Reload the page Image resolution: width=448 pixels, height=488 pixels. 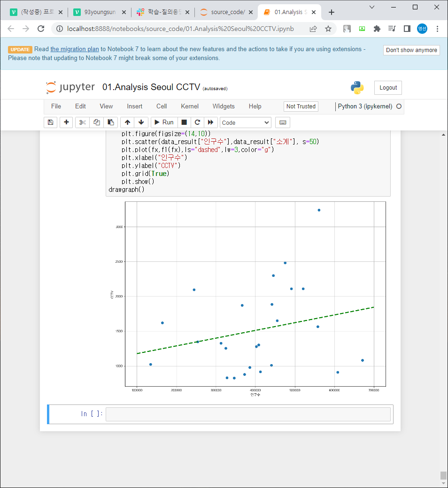pyautogui.click(x=41, y=29)
